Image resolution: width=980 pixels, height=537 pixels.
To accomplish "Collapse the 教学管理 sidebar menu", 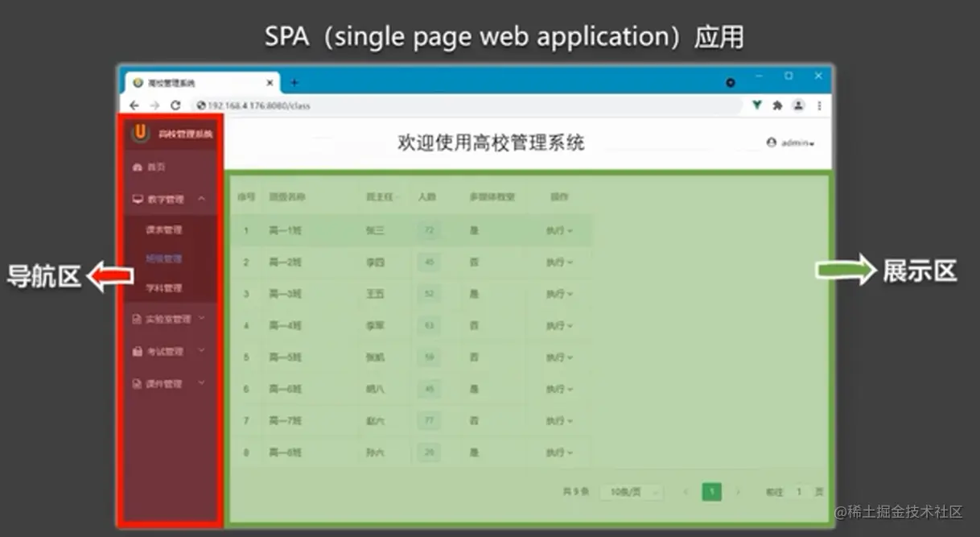I will pyautogui.click(x=171, y=199).
